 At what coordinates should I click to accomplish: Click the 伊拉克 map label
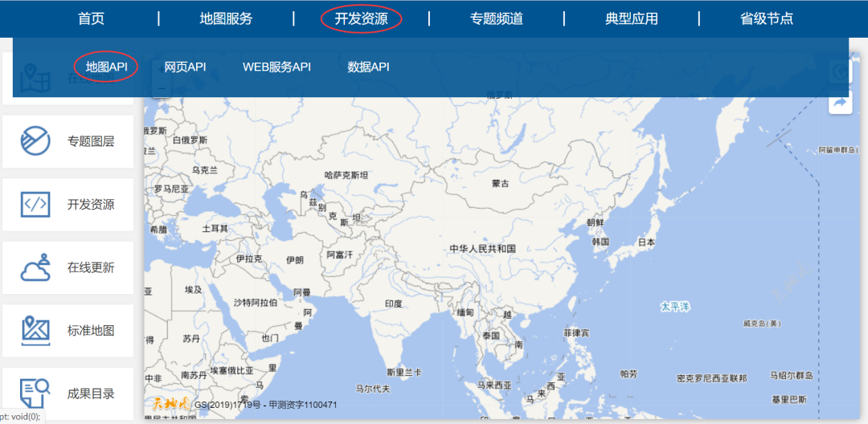(249, 258)
